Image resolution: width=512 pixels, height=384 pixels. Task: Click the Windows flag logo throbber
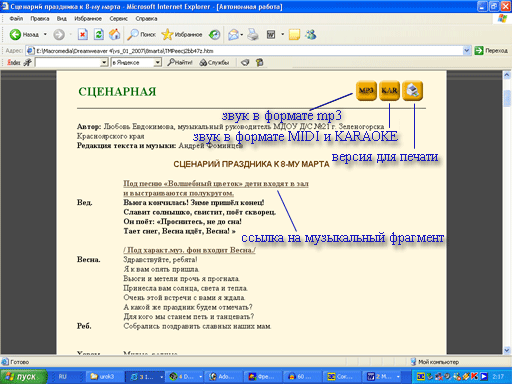point(502,19)
